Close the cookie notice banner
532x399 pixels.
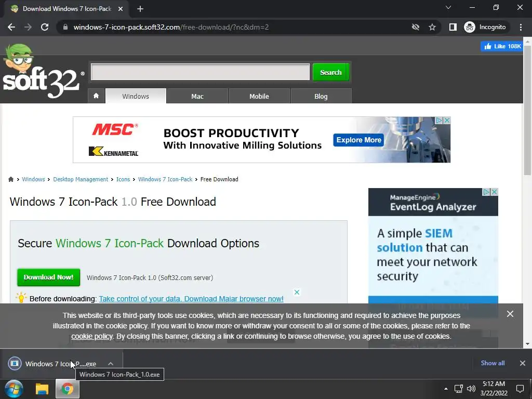coord(510,314)
